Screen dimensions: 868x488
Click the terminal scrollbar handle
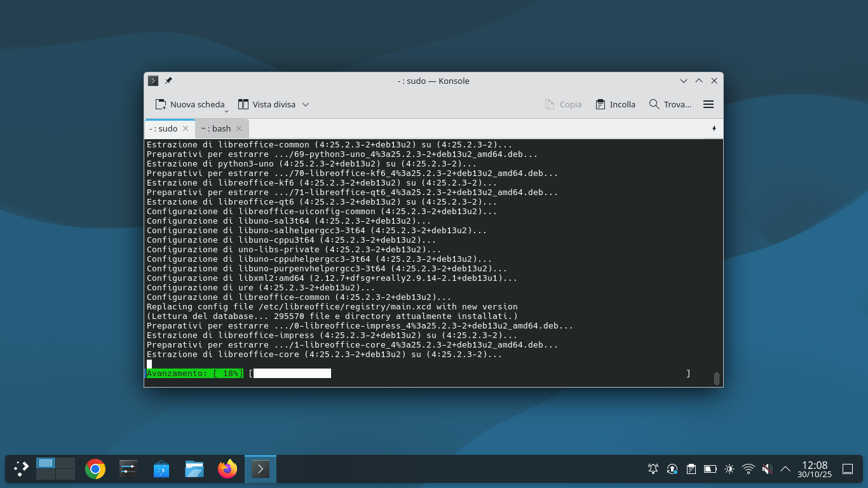pyautogui.click(x=717, y=377)
